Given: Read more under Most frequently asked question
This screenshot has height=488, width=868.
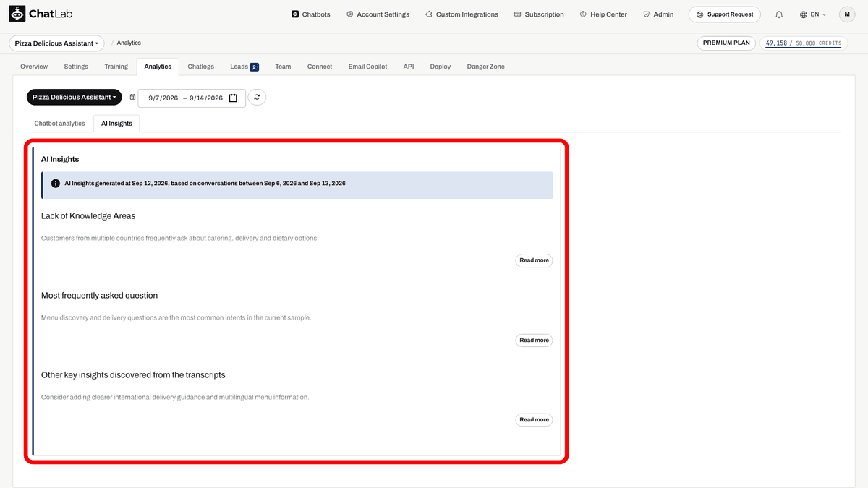Looking at the screenshot, I should pos(534,340).
